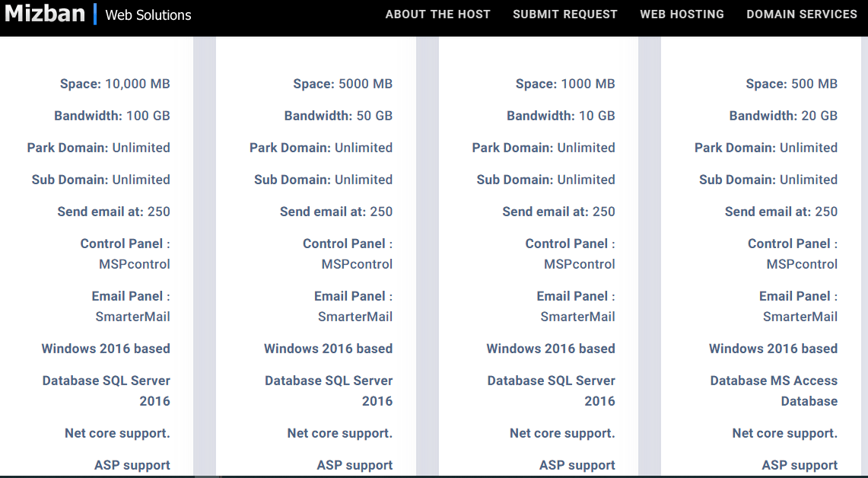
Task: Click Bandwidth: 20 GB
Action: coord(784,116)
